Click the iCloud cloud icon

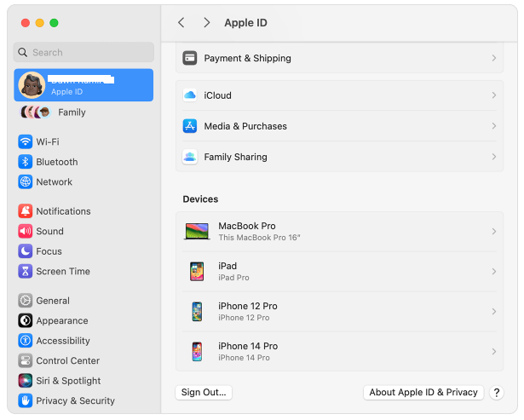pos(190,95)
